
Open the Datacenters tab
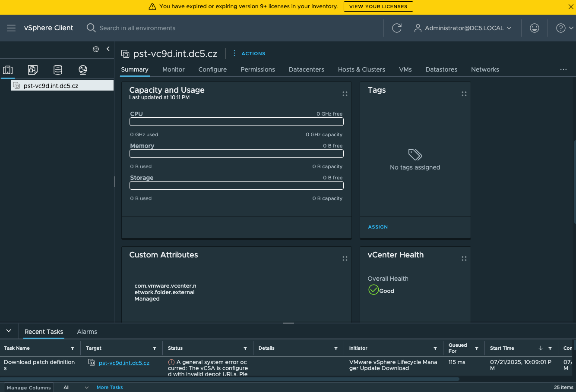pos(307,69)
